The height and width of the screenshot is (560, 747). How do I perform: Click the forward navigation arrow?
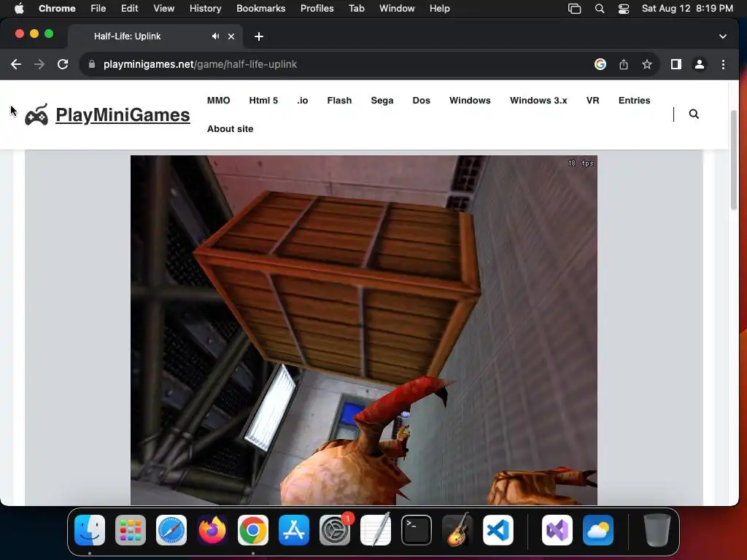pyautogui.click(x=39, y=64)
